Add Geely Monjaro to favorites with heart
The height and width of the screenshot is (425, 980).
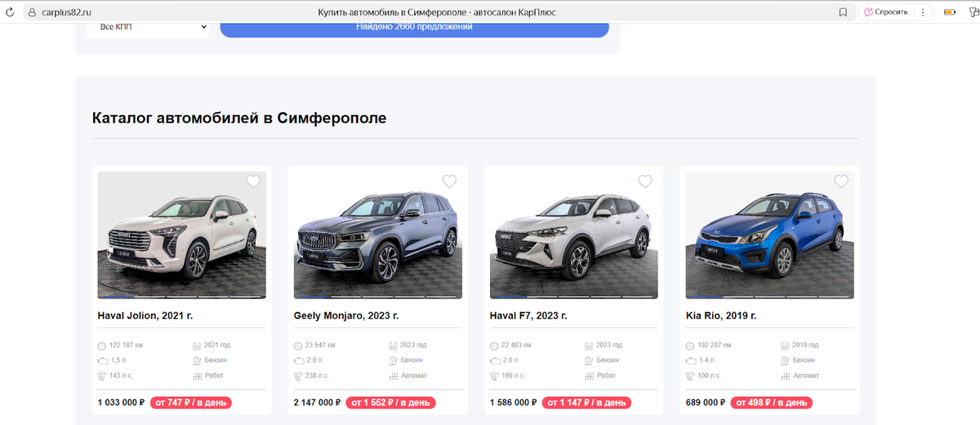pos(449,181)
